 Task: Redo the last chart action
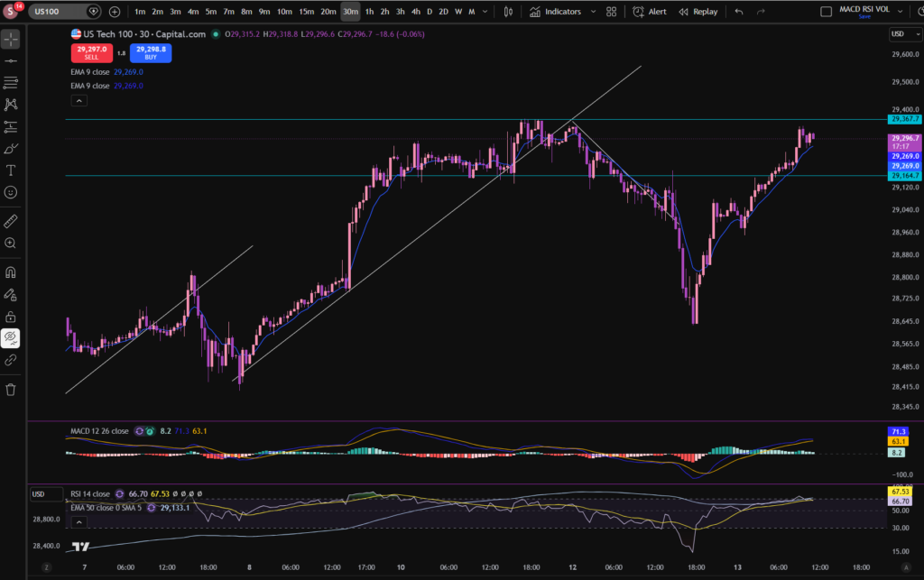(x=761, y=11)
